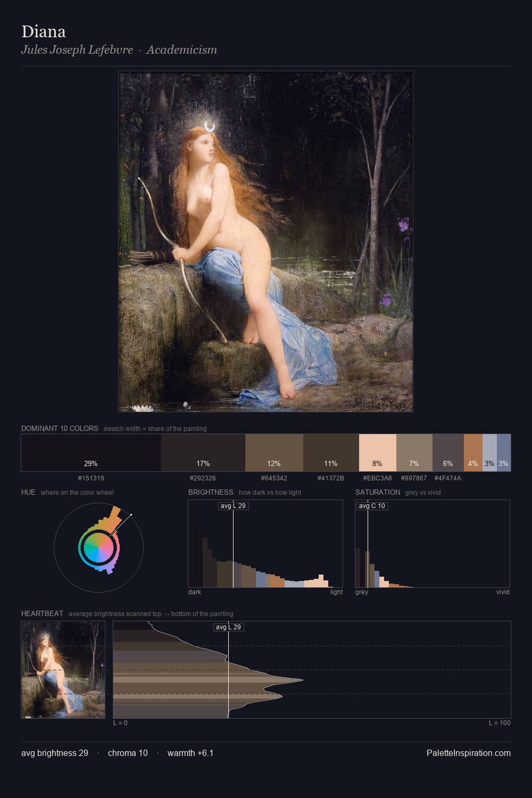The height and width of the screenshot is (798, 532).
Task: Choose the slate blue 3% swatch
Action: point(504,453)
